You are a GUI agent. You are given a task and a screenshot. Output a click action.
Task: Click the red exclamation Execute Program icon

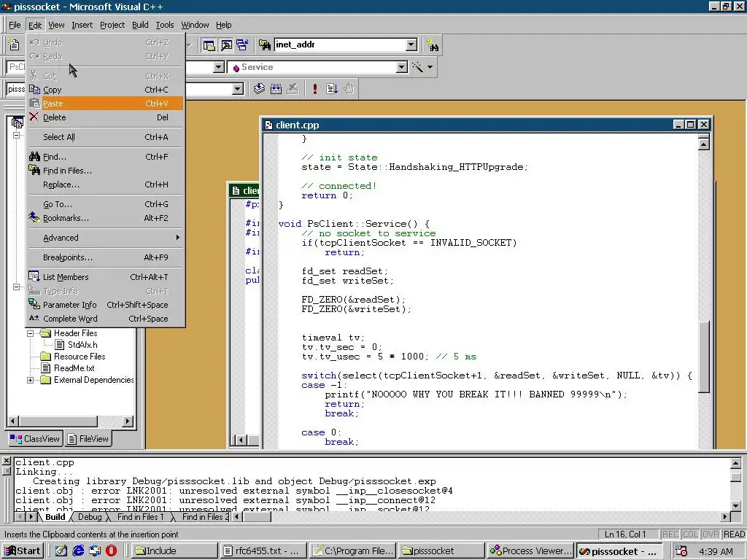point(315,89)
